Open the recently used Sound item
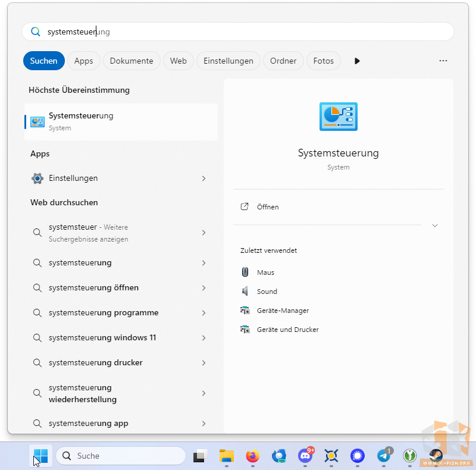 click(x=259, y=292)
